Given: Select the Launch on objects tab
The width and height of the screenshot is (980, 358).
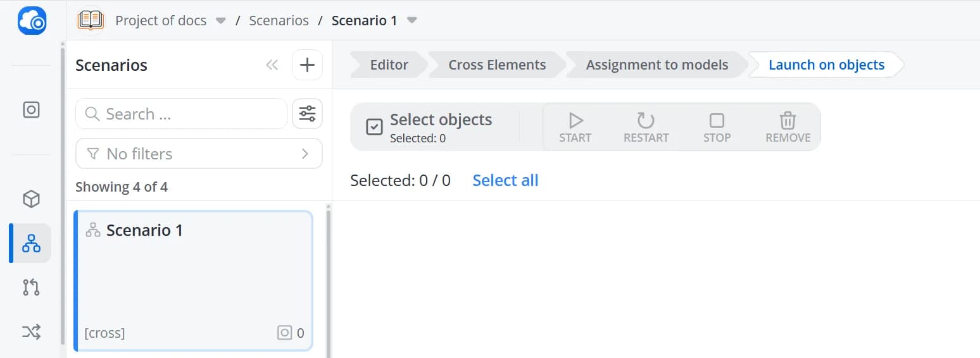Looking at the screenshot, I should tap(826, 65).
